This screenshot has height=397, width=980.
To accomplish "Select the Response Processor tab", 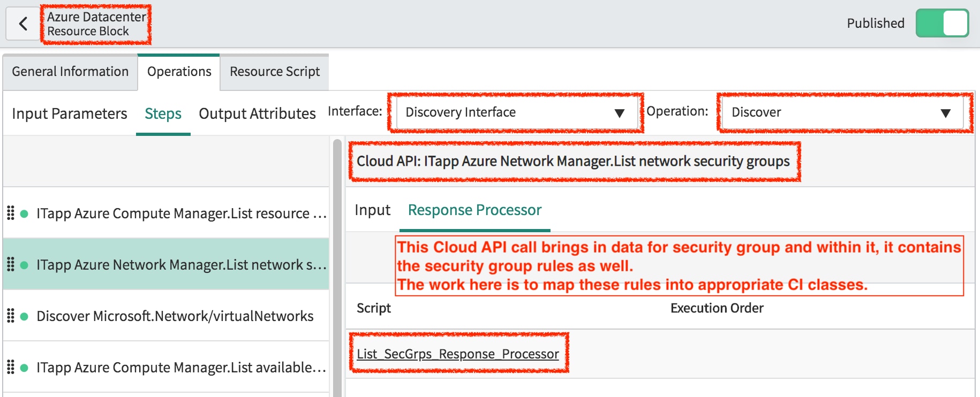I will tap(474, 210).
